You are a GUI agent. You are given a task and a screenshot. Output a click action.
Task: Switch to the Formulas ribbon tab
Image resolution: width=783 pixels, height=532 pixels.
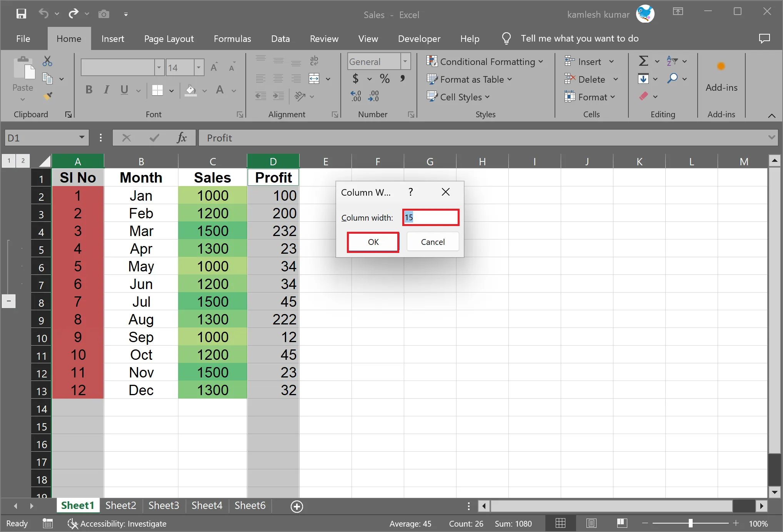232,38
